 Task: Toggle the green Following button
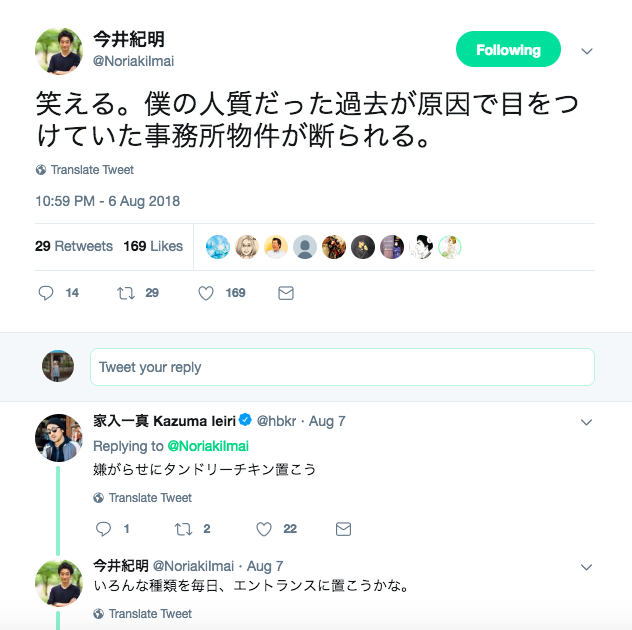coord(508,50)
